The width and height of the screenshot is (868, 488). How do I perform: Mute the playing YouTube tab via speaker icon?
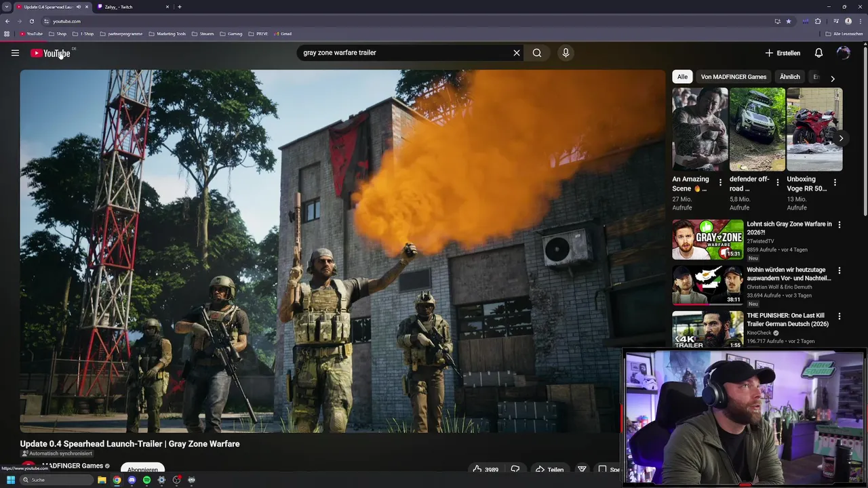point(79,7)
